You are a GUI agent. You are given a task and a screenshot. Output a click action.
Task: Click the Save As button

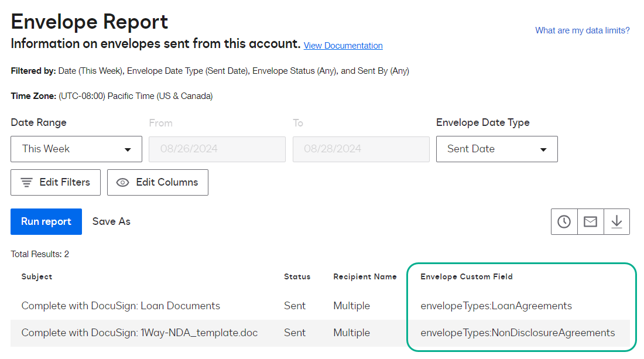coord(111,222)
